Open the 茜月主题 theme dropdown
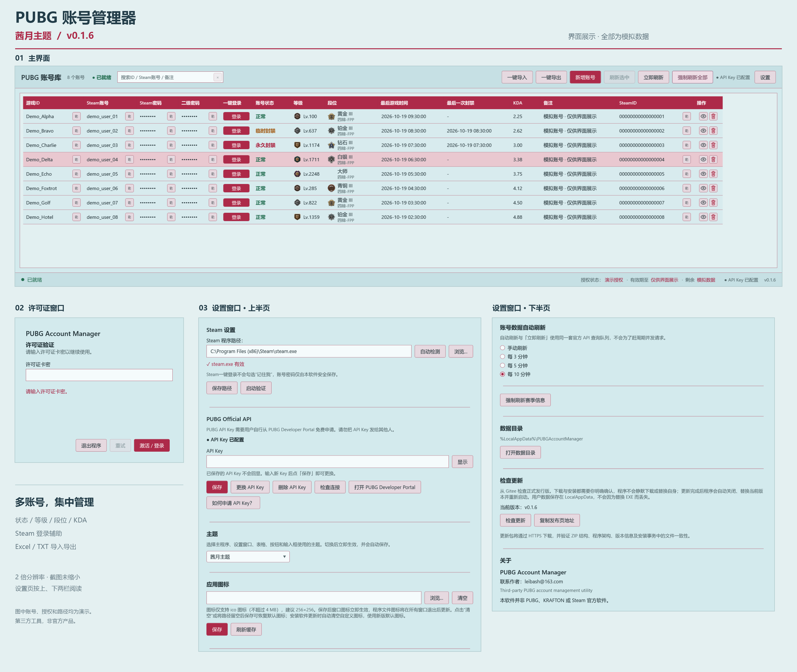797x672 pixels. coord(248,557)
